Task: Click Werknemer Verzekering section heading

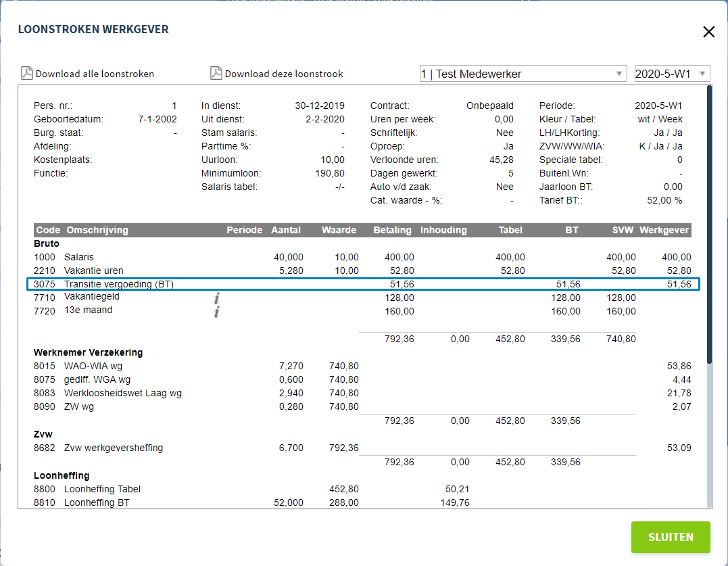Action: coord(89,352)
